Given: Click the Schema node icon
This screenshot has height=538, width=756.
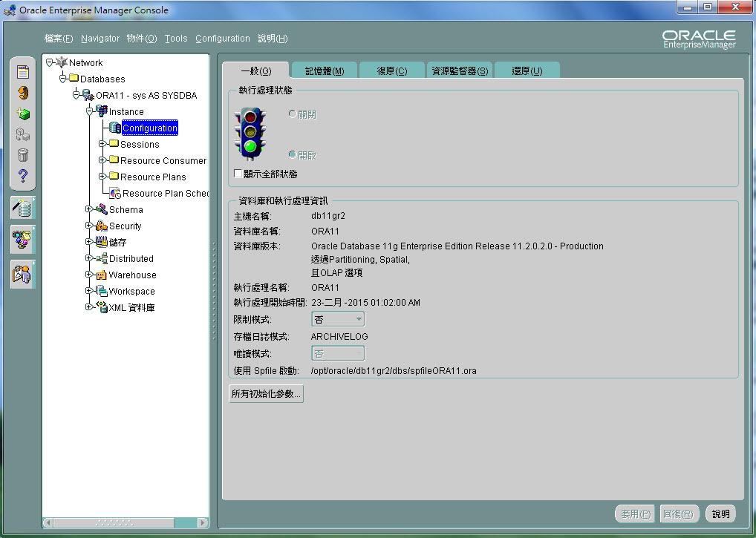Looking at the screenshot, I should point(101,209).
